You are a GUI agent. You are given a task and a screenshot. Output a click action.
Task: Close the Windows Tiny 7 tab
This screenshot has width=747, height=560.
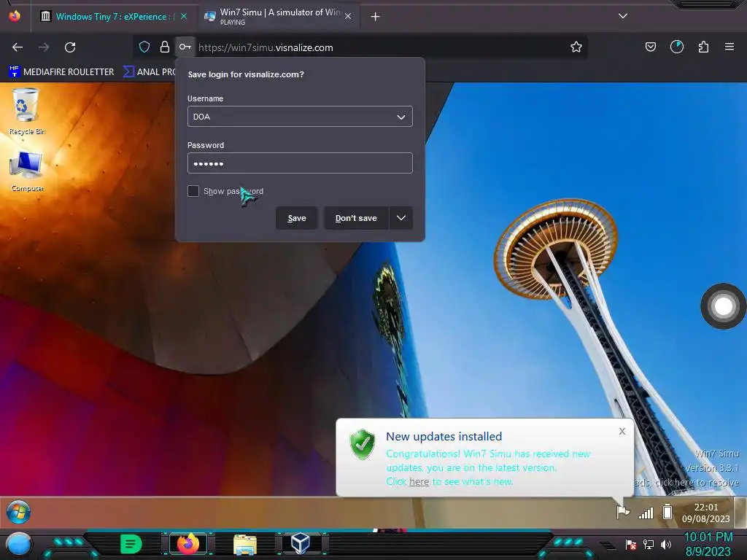point(184,16)
